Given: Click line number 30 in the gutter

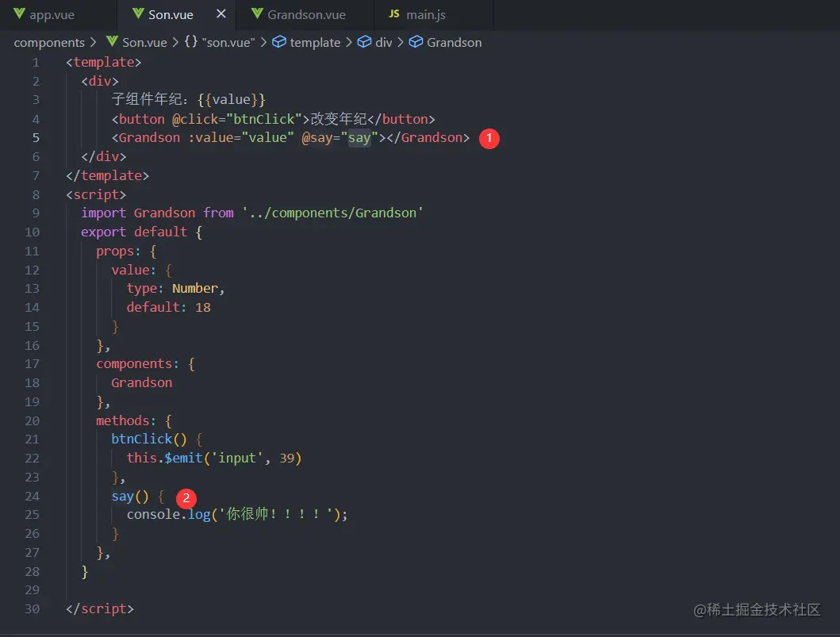Looking at the screenshot, I should [33, 609].
